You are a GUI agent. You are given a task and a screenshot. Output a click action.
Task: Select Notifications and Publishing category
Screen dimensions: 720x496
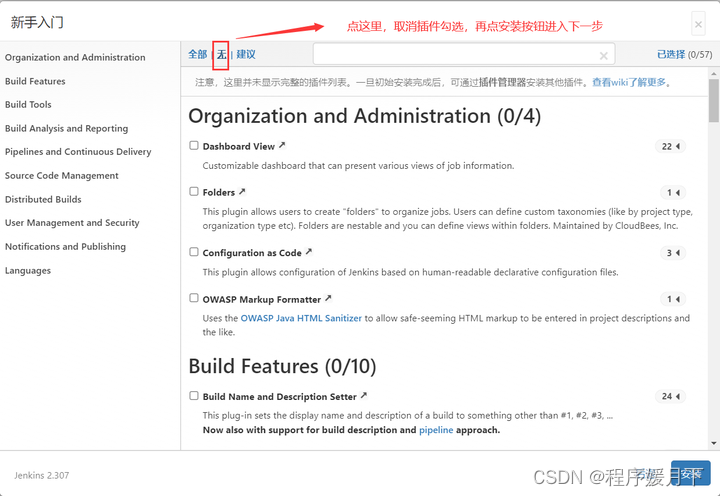(x=65, y=247)
